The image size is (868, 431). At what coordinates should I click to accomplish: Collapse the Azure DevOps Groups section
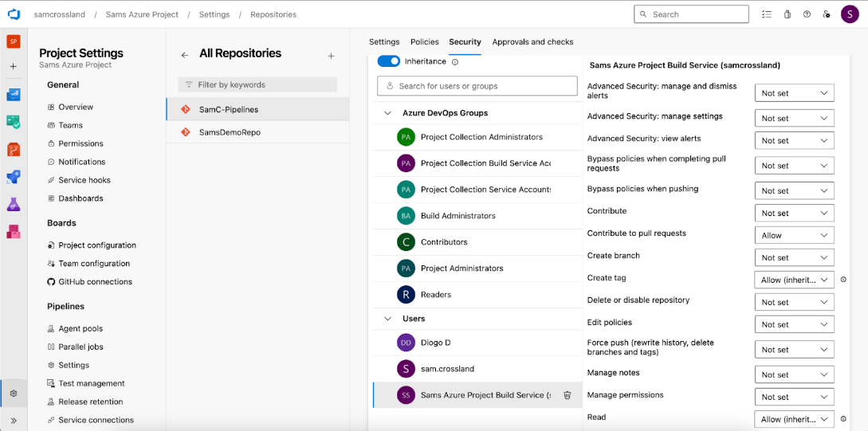click(x=387, y=113)
